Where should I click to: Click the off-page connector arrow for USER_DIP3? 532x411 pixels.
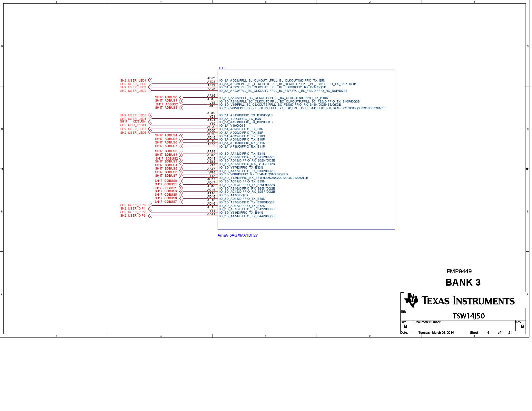coord(150,216)
